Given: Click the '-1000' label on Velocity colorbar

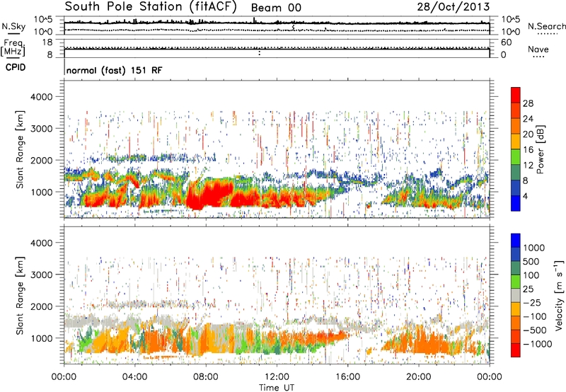Looking at the screenshot, I should click(537, 344).
